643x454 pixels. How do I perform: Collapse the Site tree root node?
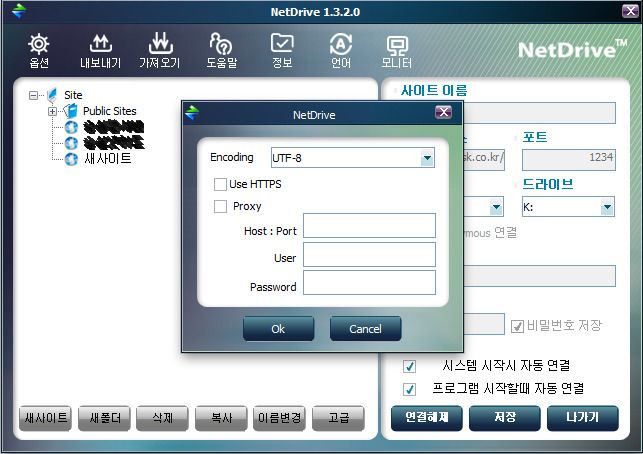tap(33, 96)
